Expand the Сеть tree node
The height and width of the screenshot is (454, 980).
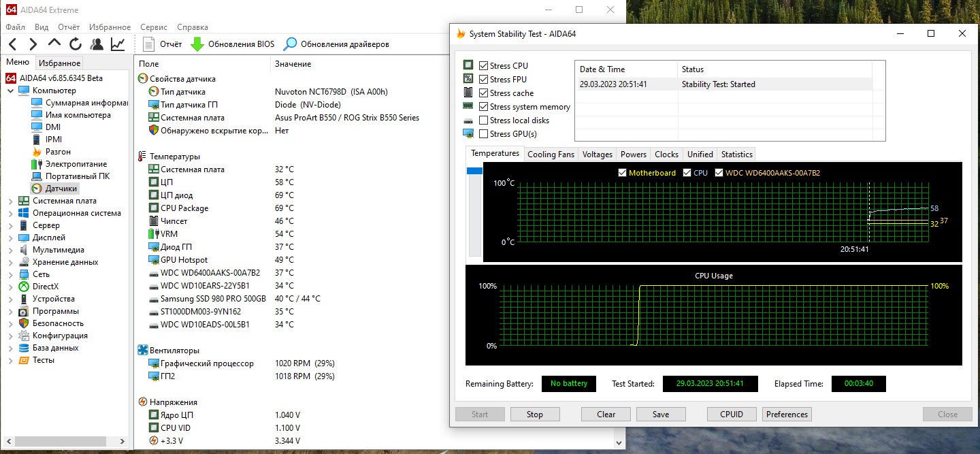tap(10, 274)
